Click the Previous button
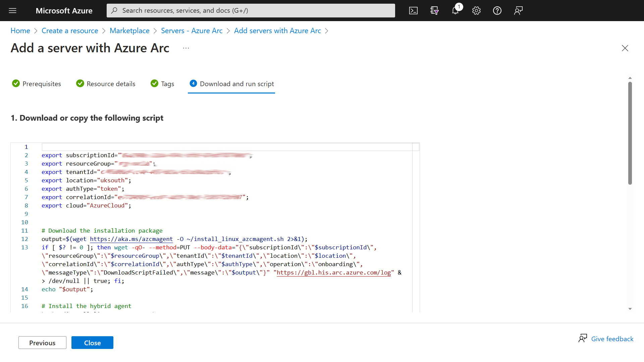 (42, 343)
